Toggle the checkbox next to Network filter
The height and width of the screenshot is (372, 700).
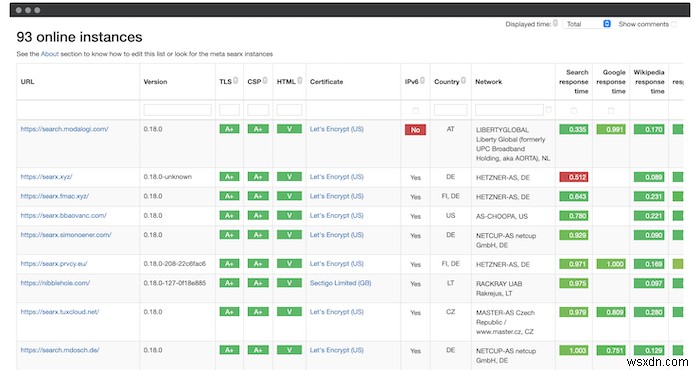pos(549,109)
